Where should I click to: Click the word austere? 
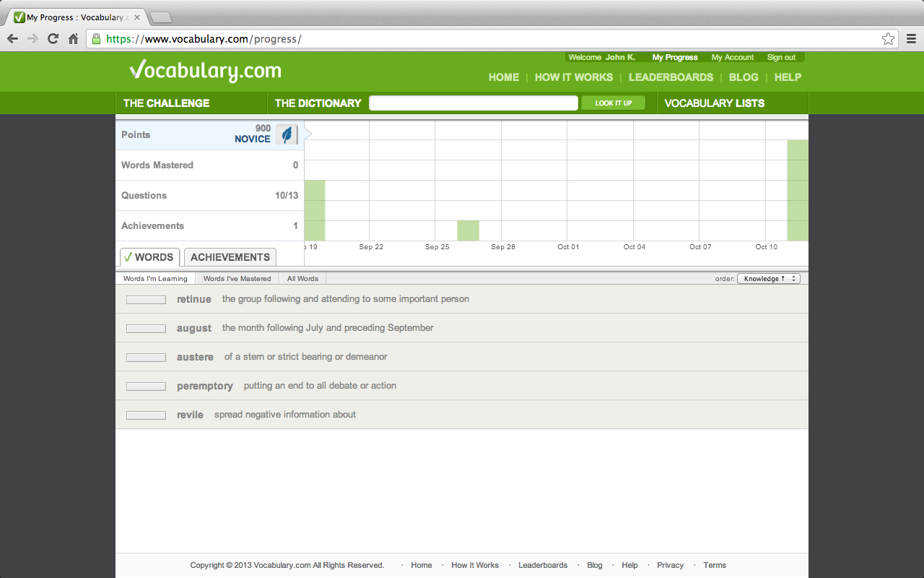click(x=195, y=357)
